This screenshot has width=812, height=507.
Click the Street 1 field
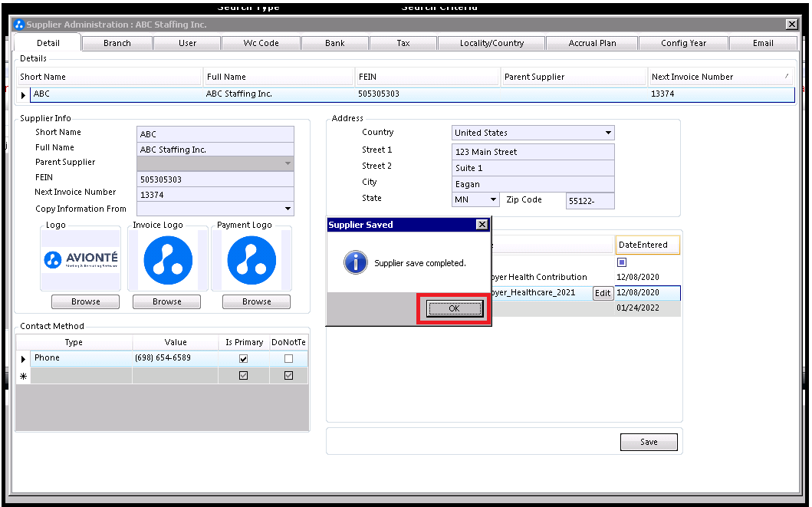(534, 153)
